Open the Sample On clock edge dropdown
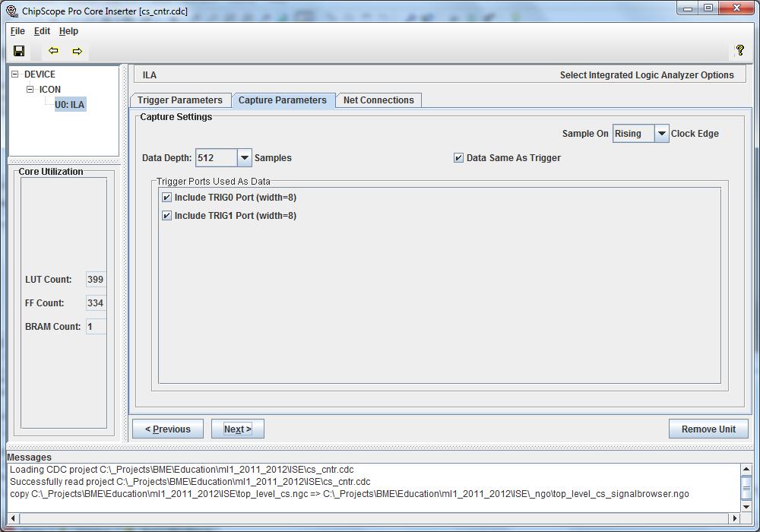This screenshot has width=760, height=532. point(662,134)
